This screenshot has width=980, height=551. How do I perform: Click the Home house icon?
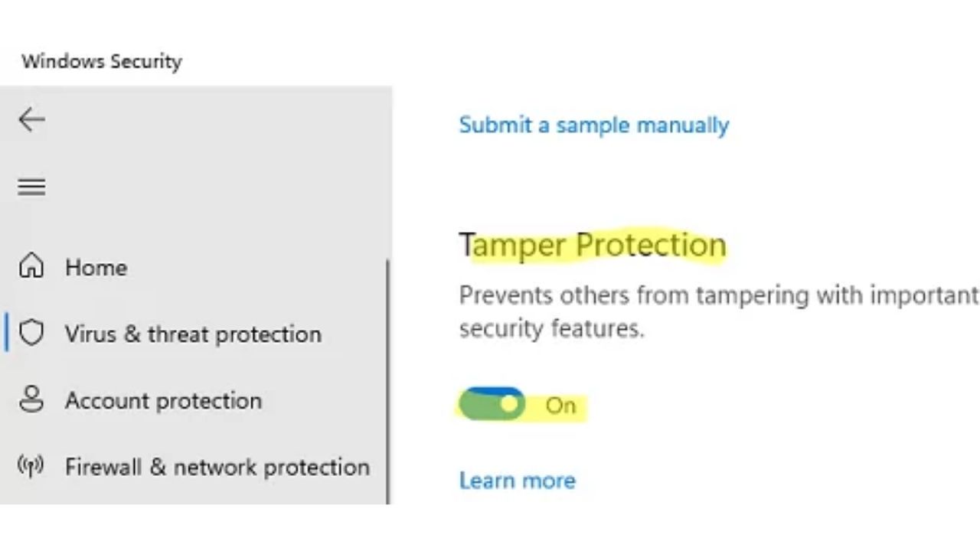tap(31, 266)
